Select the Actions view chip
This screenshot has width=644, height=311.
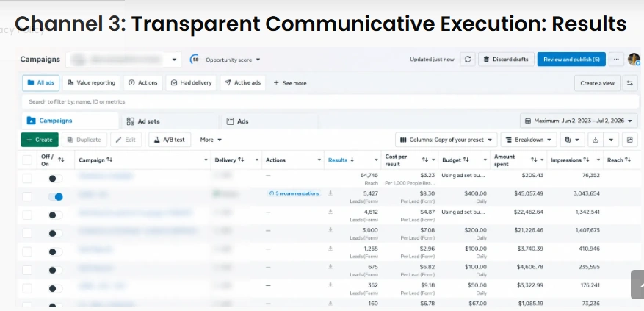click(143, 82)
